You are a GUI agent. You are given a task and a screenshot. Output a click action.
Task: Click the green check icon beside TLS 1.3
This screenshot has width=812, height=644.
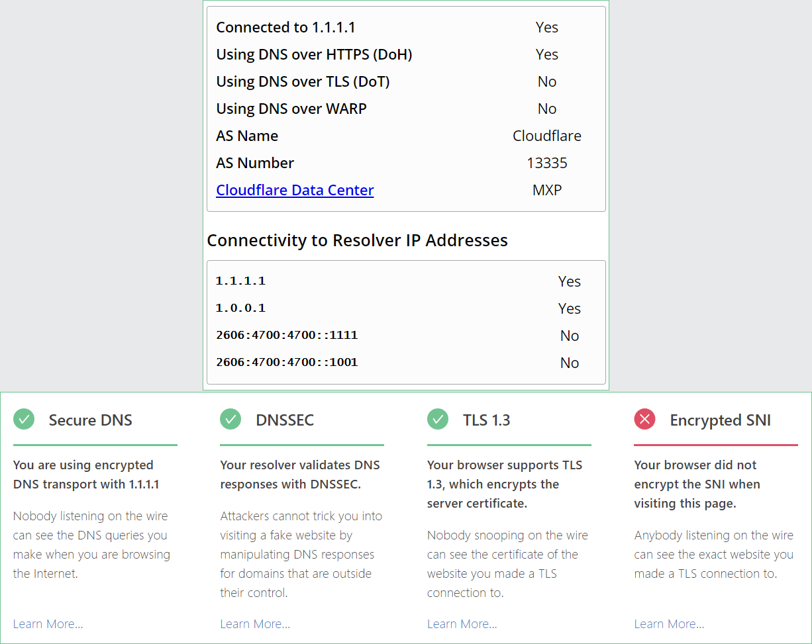pos(438,419)
